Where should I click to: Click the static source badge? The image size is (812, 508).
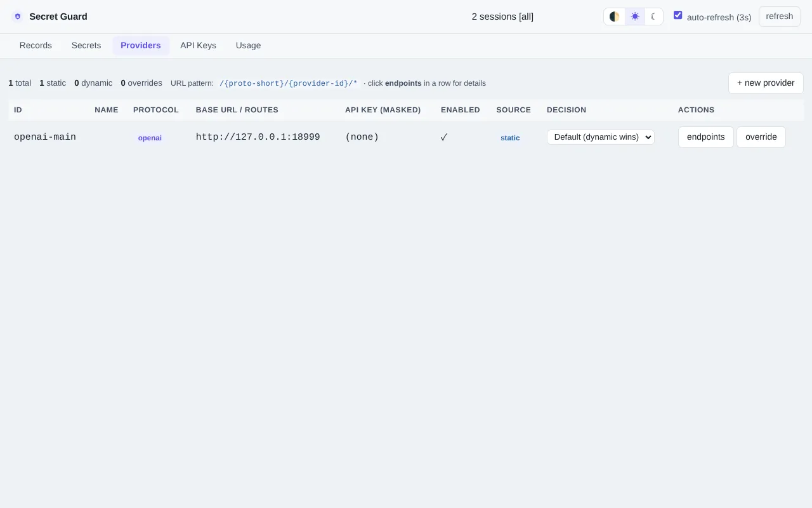(510, 138)
